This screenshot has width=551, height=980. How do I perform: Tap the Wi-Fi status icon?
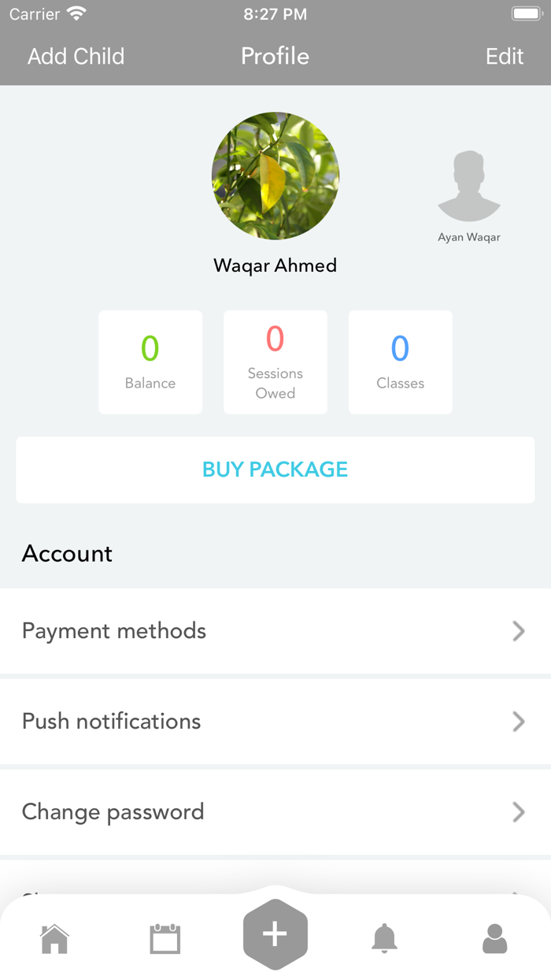click(76, 13)
